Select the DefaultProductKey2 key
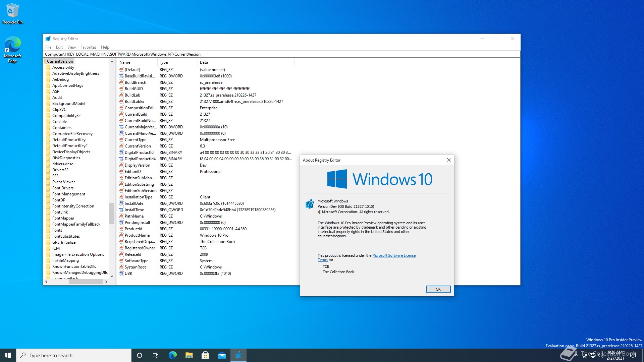 [x=70, y=146]
